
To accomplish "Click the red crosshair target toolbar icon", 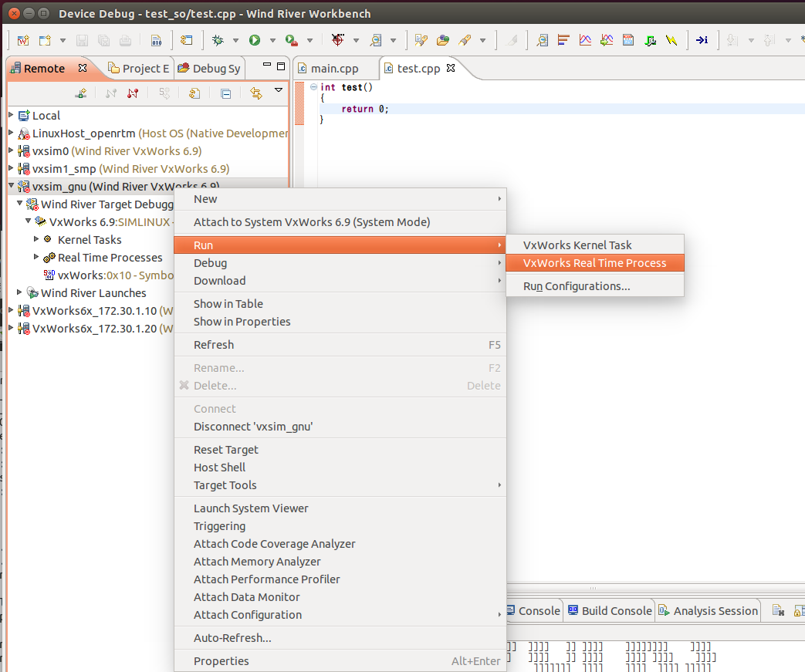I will [338, 40].
